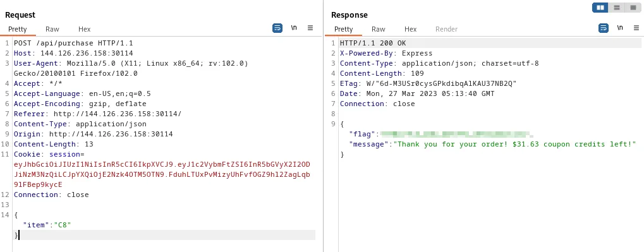This screenshot has width=644, height=252.
Task: Click the Date header in Response
Action: click(x=417, y=93)
